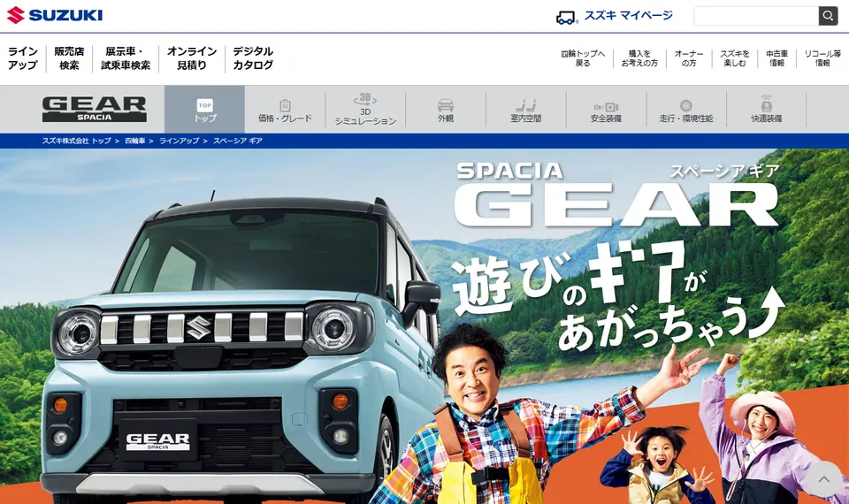This screenshot has height=504, width=849.
Task: Go to 展示車・試乗車検索
Action: [x=125, y=58]
